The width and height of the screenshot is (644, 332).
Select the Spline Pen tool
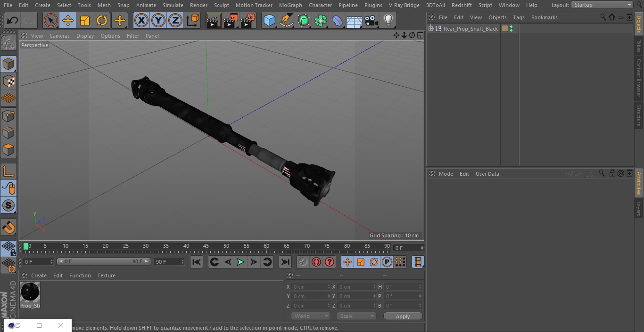287,21
